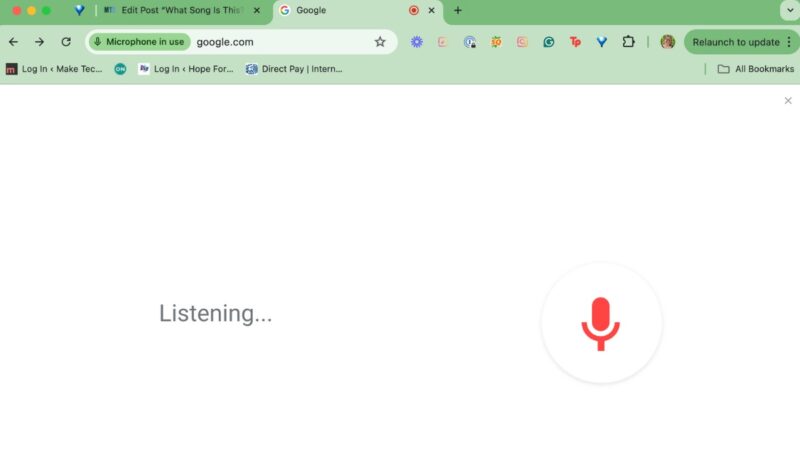This screenshot has width=800, height=467.
Task: Open the pale pink square extension
Action: coord(443,42)
